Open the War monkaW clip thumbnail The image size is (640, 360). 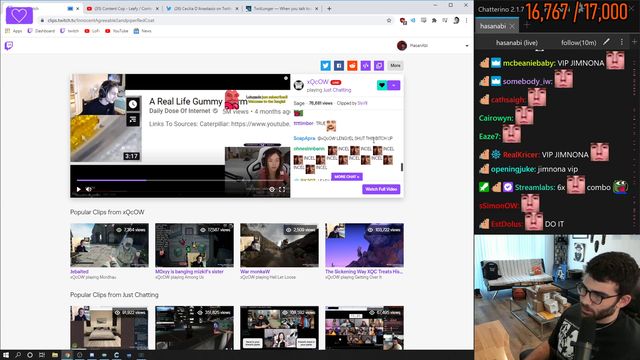(279, 245)
